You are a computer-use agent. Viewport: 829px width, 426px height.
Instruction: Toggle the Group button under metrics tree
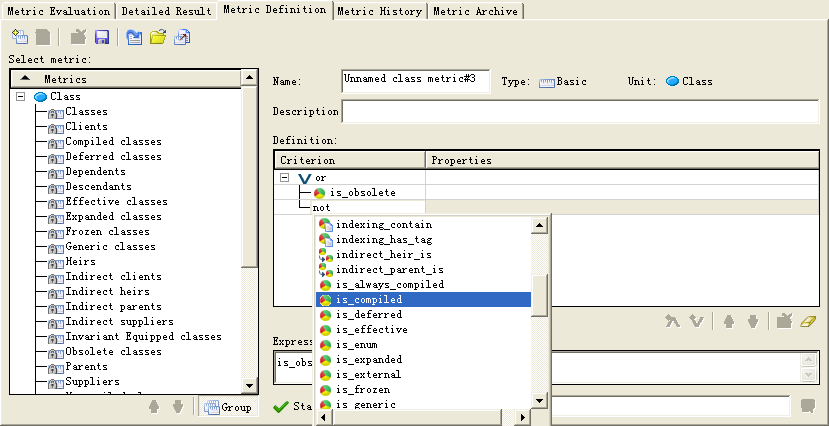(x=225, y=407)
